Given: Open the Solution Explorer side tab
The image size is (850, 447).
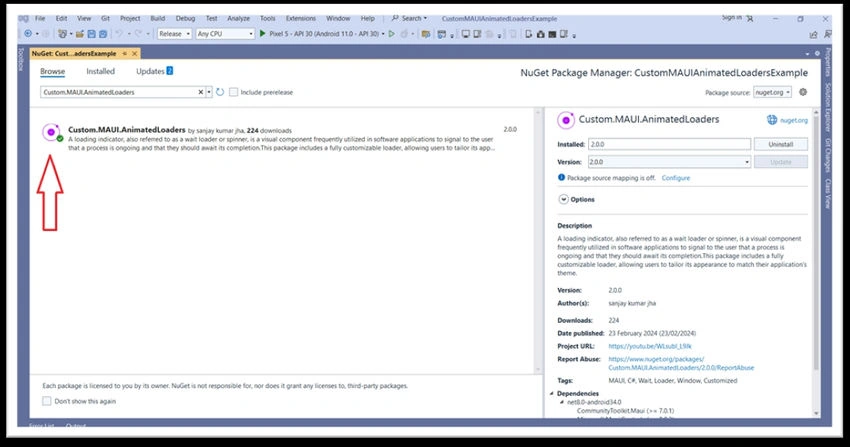Looking at the screenshot, I should (x=828, y=107).
